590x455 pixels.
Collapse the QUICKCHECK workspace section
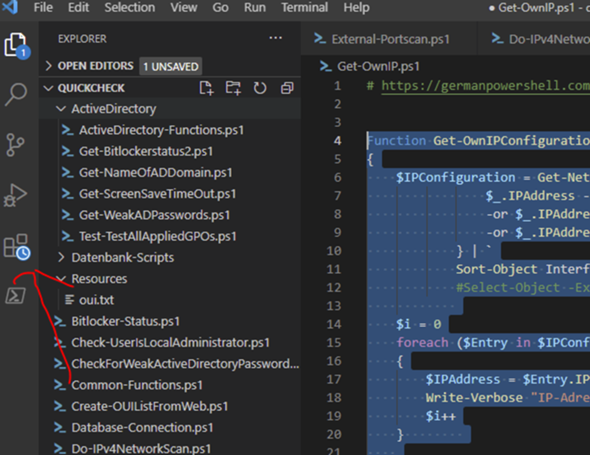point(48,88)
